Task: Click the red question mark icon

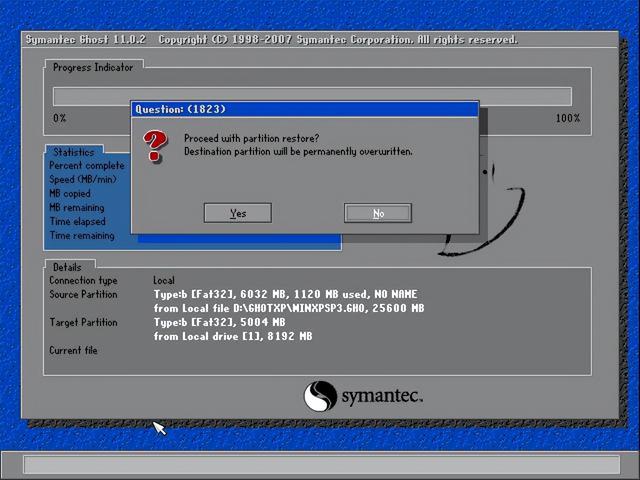Action: [x=155, y=146]
